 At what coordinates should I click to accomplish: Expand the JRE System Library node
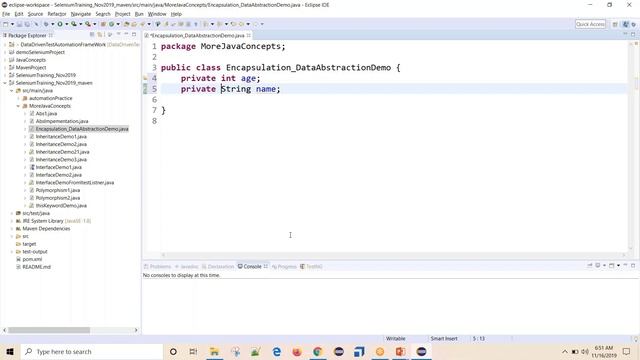(11, 221)
